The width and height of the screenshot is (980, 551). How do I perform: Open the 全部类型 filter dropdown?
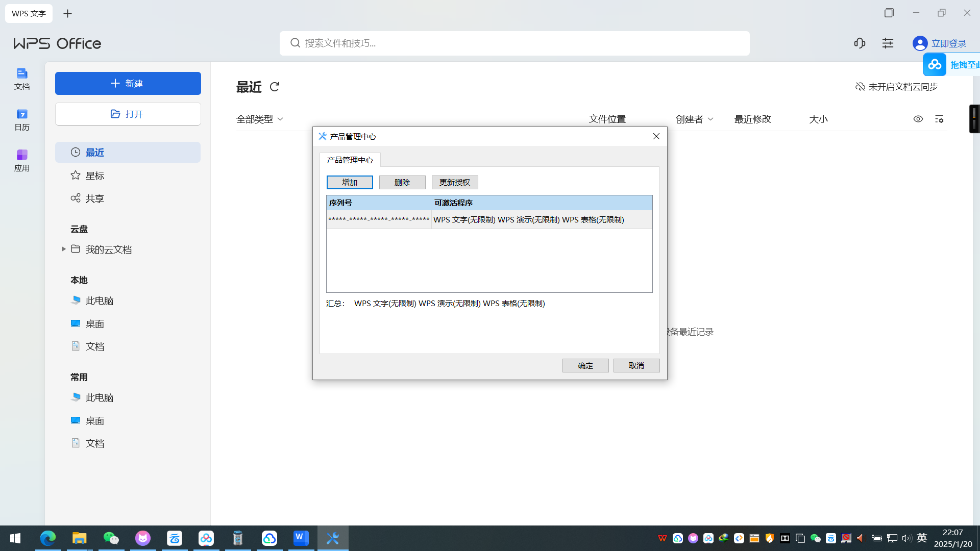[x=260, y=119]
